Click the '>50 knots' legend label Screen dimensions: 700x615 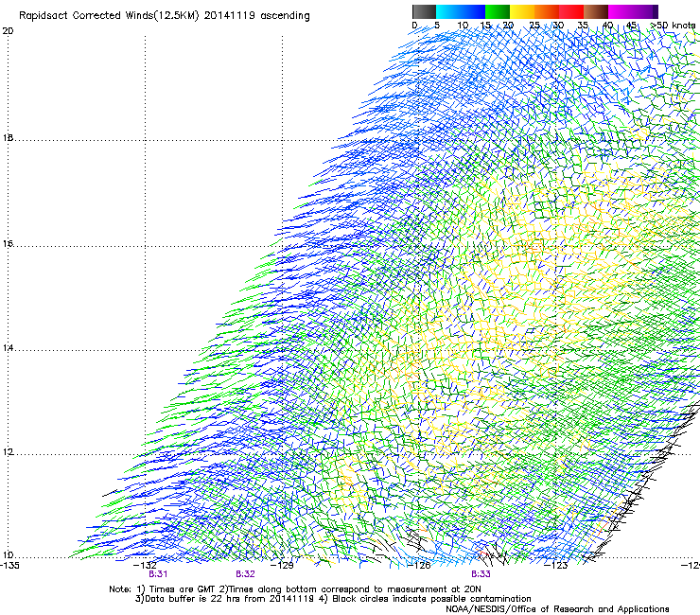[x=673, y=26]
